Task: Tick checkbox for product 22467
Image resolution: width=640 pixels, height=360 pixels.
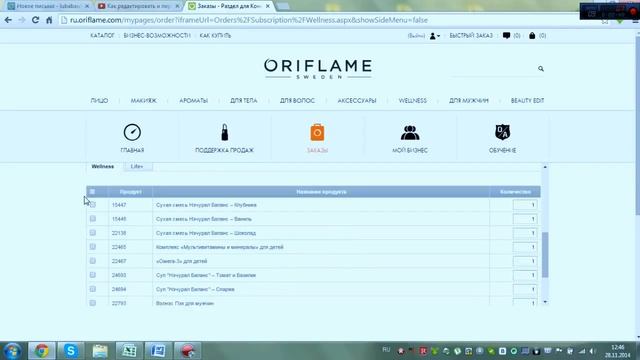Action: (93, 261)
